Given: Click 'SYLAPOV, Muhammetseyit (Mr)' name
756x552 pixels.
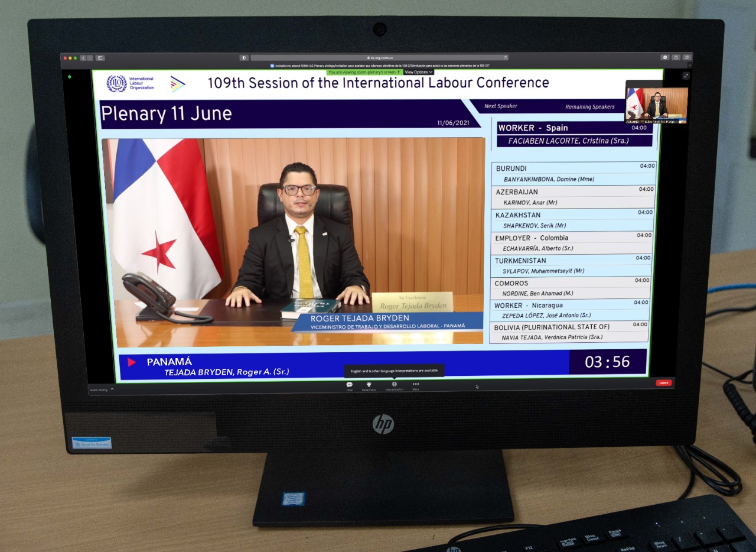Looking at the screenshot, I should (x=543, y=271).
